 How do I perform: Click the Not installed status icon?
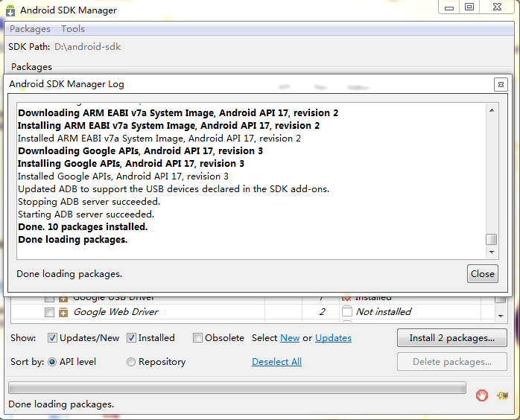(x=347, y=311)
